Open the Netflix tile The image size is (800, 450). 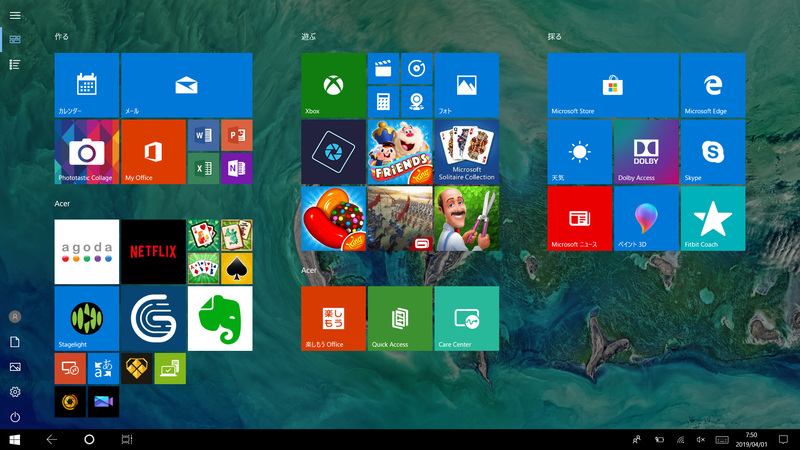[x=154, y=252]
